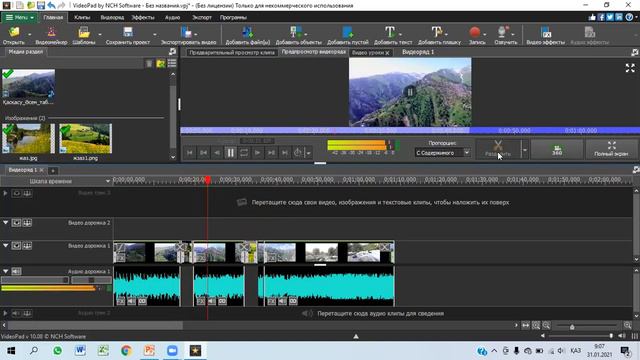Toggle lock on Видео дорожка 2
The height and width of the screenshot is (360, 640).
tap(27, 223)
